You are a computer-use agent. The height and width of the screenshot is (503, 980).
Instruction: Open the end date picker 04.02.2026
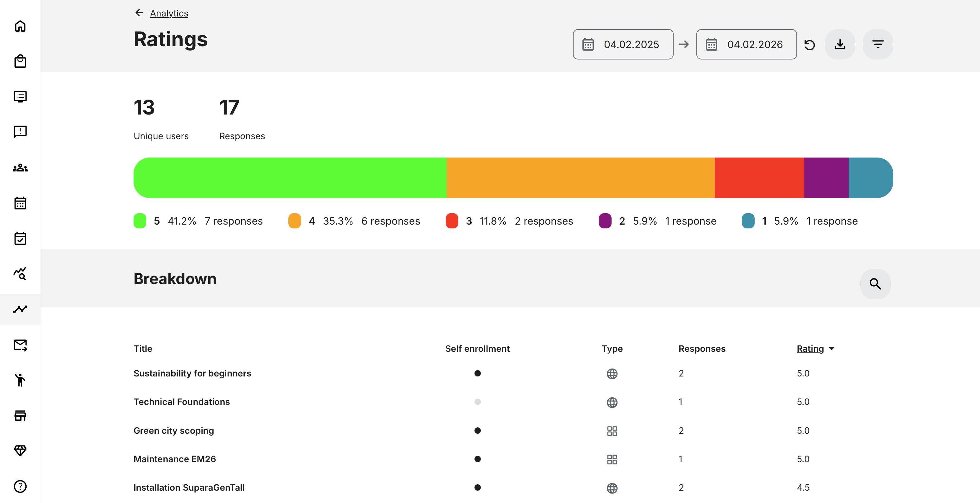(x=746, y=44)
